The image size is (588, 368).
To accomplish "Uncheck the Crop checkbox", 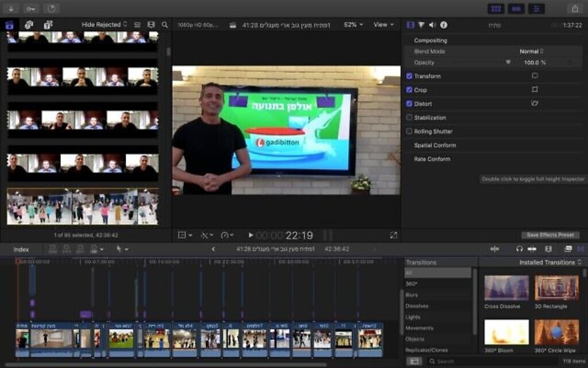I will click(x=409, y=90).
